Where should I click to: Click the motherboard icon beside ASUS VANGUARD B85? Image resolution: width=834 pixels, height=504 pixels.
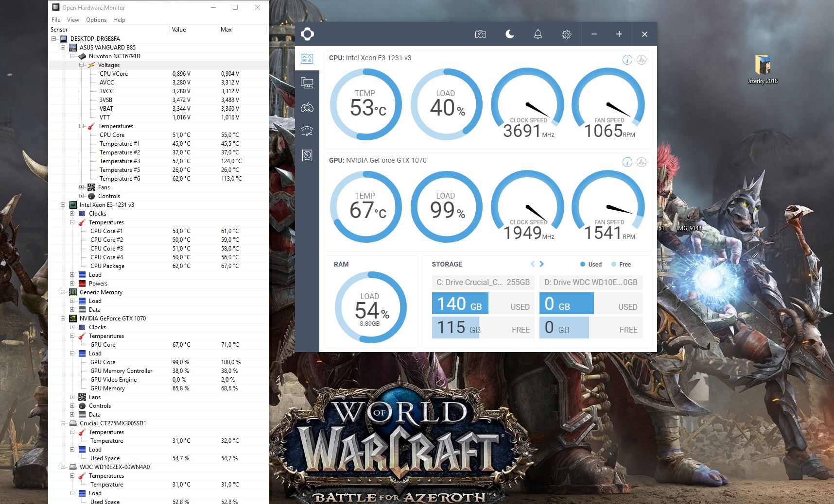[73, 48]
